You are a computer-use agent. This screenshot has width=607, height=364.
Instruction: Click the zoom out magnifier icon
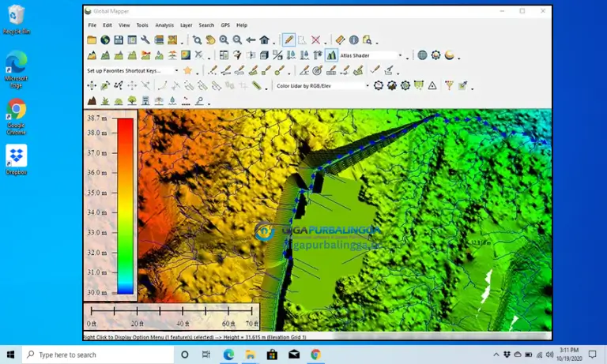[237, 39]
